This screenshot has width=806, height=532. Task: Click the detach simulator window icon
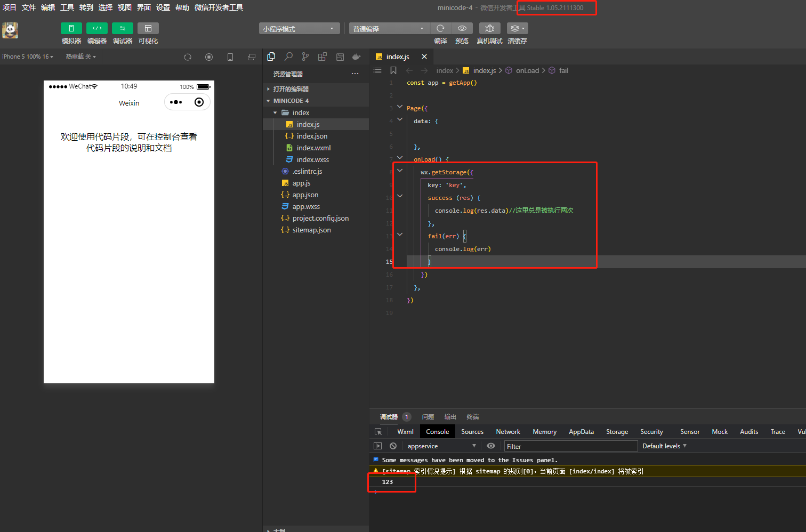(252, 57)
